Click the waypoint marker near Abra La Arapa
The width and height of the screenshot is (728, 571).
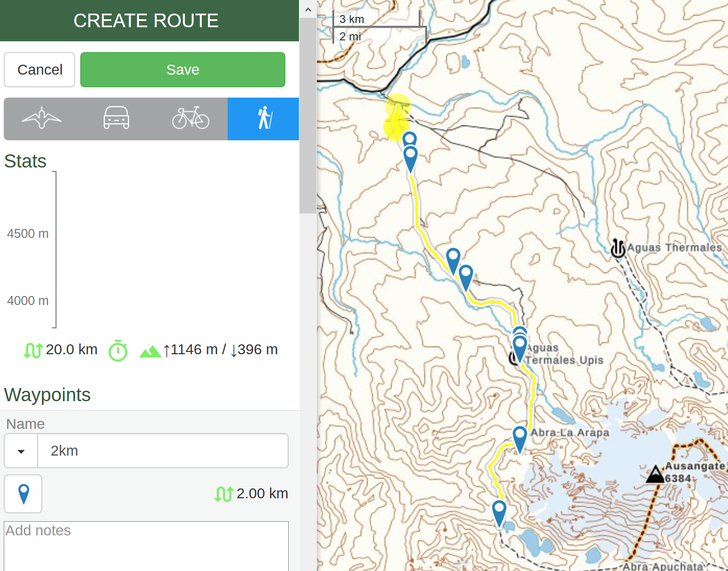tap(520, 436)
